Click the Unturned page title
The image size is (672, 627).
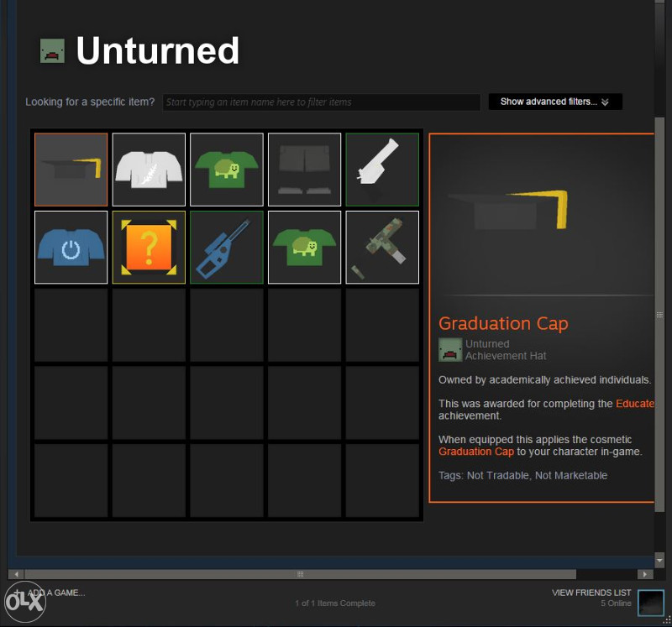158,50
